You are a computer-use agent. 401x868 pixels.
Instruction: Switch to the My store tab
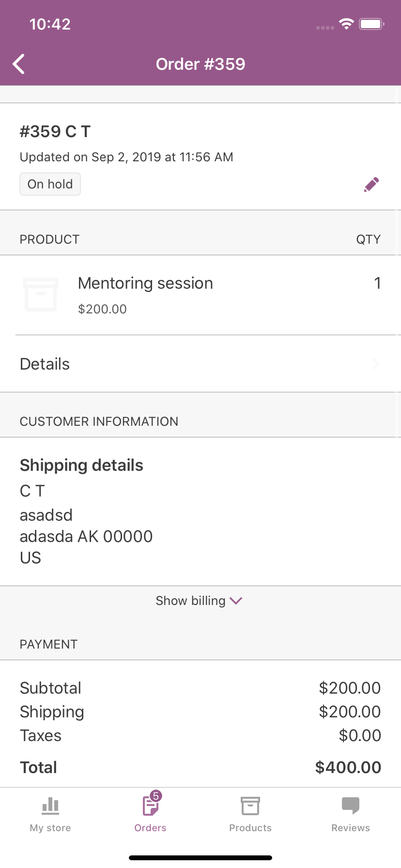pyautogui.click(x=50, y=827)
